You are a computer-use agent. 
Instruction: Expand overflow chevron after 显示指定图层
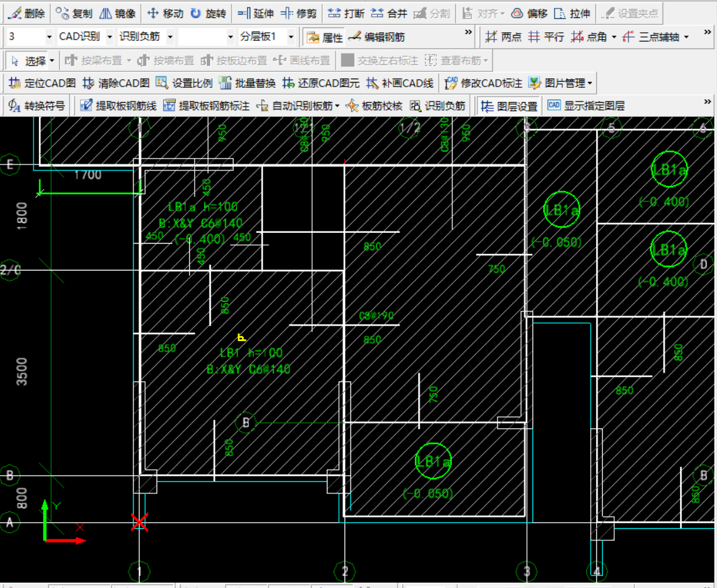[x=708, y=101]
